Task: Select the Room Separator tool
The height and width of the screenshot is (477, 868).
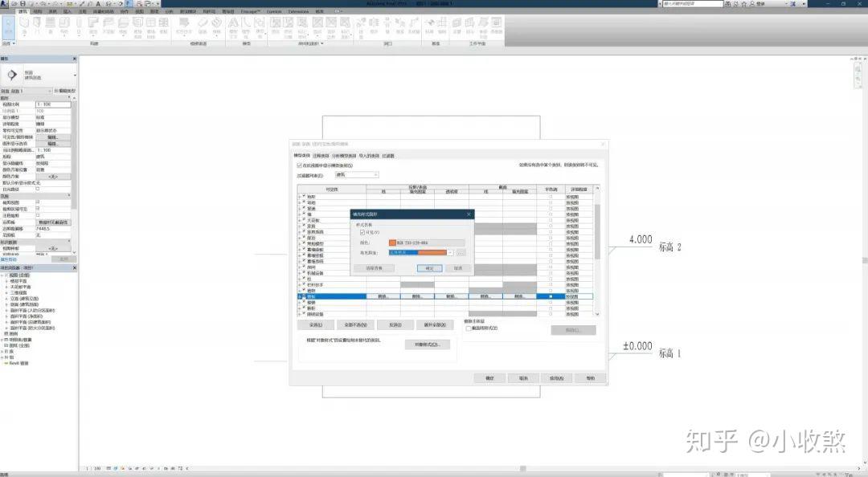Action: pos(289,26)
